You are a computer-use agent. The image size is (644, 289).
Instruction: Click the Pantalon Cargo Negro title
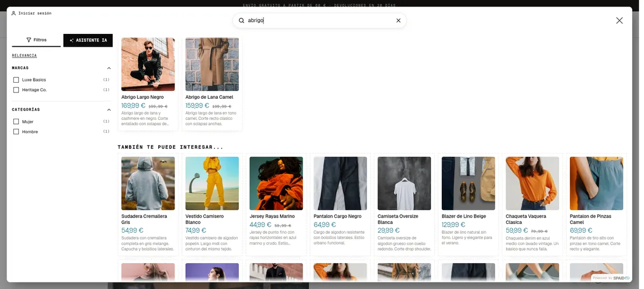pyautogui.click(x=338, y=216)
